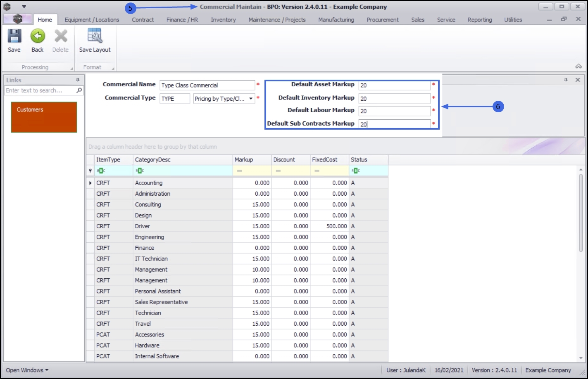The height and width of the screenshot is (379, 588).
Task: Expand the Processing group dialog launcher
Action: (72, 68)
